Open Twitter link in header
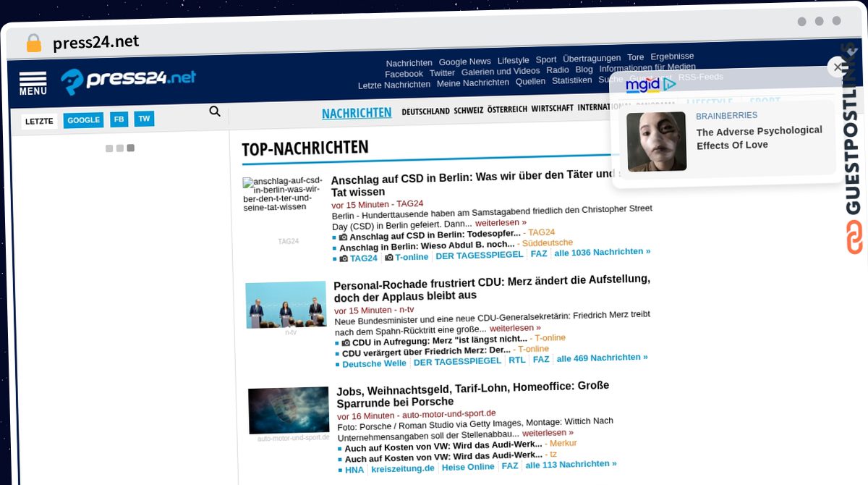The height and width of the screenshot is (485, 868). tap(442, 72)
